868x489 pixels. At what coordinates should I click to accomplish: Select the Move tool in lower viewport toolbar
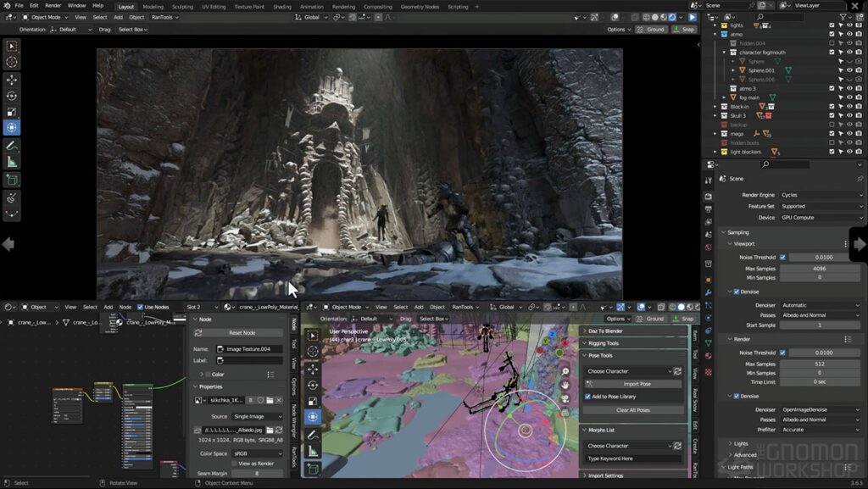coord(313,368)
